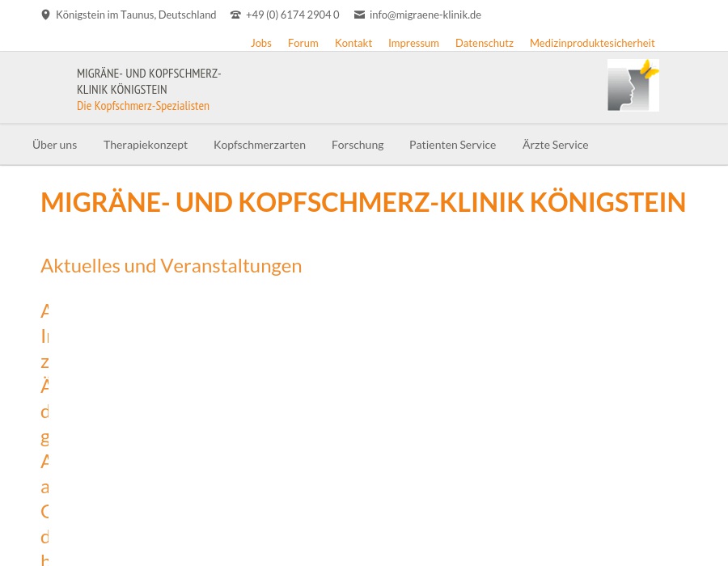Screen dimensions: 728x566
Task: Click the Medizinproduktesicherheit link
Action: point(591,42)
